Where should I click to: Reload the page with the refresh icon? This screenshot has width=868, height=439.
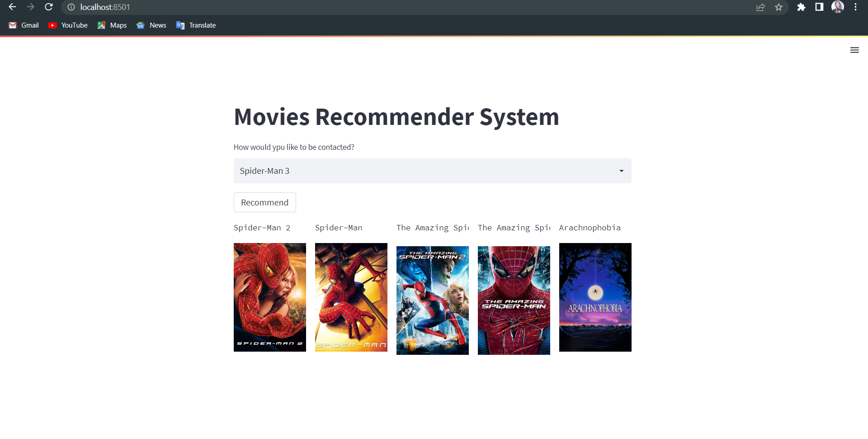pyautogui.click(x=49, y=7)
